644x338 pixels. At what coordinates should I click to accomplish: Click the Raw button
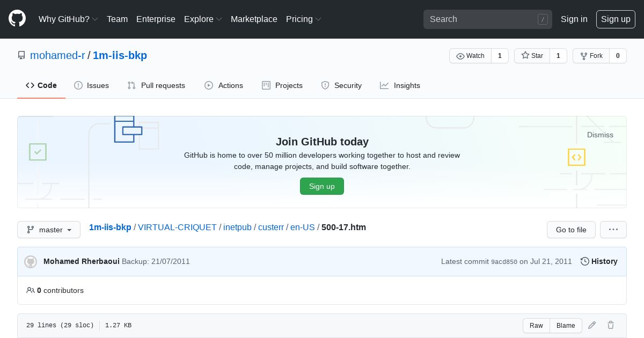pos(536,326)
